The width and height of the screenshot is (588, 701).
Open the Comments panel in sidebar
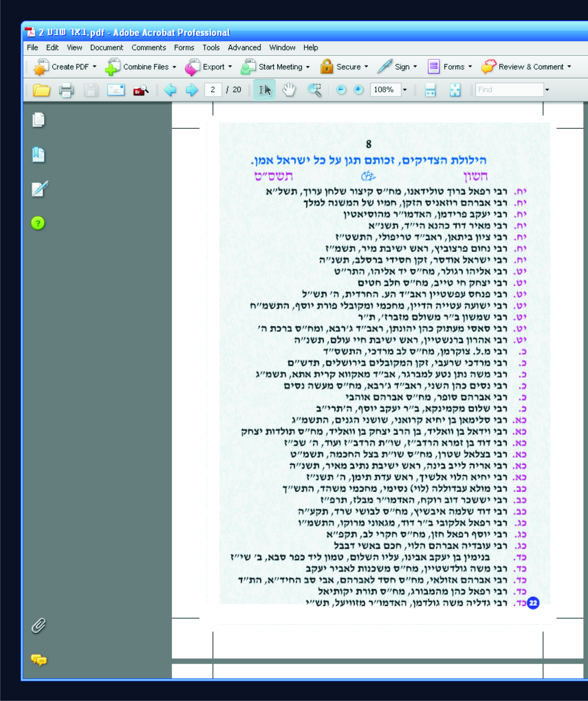point(39,660)
